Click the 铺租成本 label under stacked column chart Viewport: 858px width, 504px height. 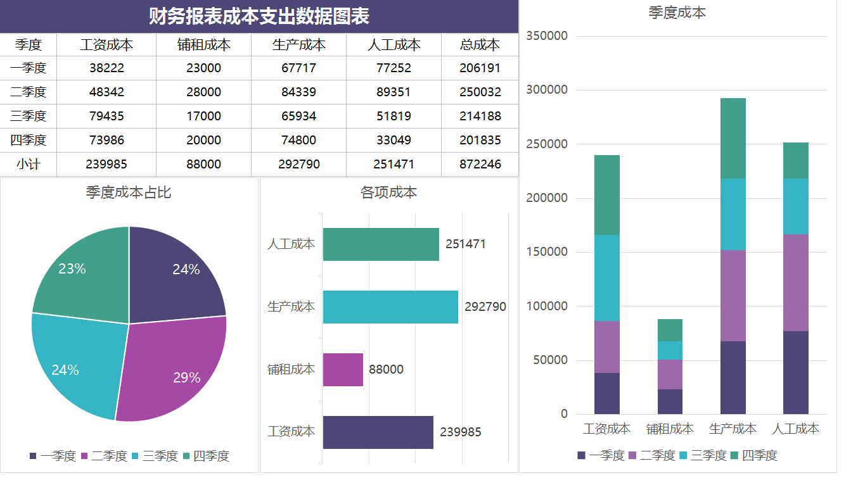tap(670, 429)
